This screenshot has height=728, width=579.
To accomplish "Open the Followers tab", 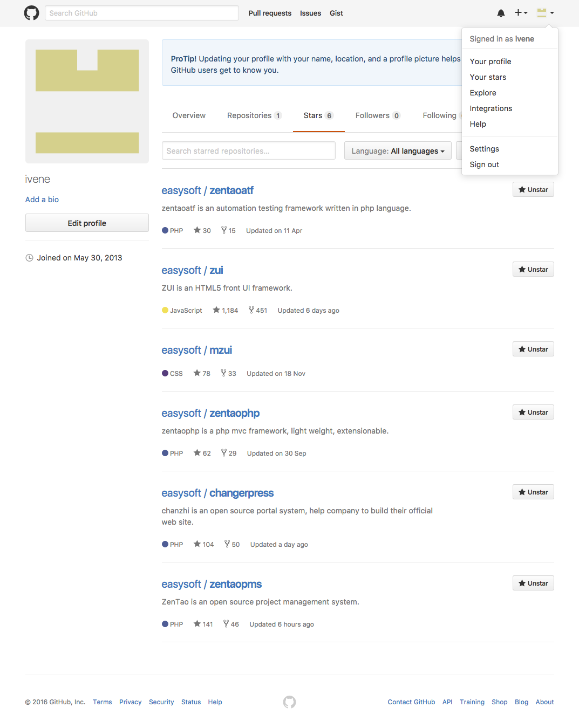I will click(x=378, y=115).
